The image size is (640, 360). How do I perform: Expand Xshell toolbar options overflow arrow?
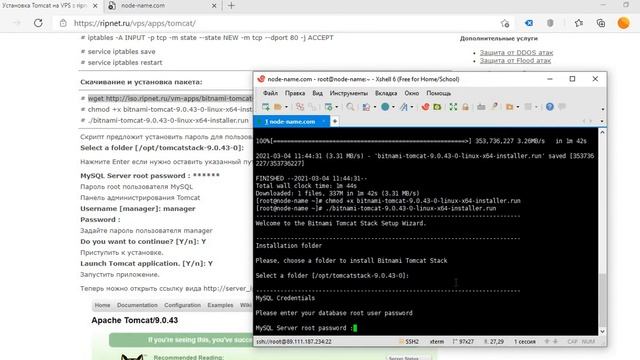(x=602, y=109)
